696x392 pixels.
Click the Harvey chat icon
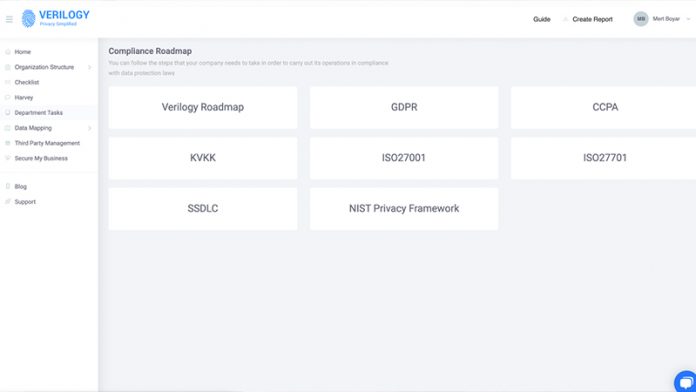(8, 97)
